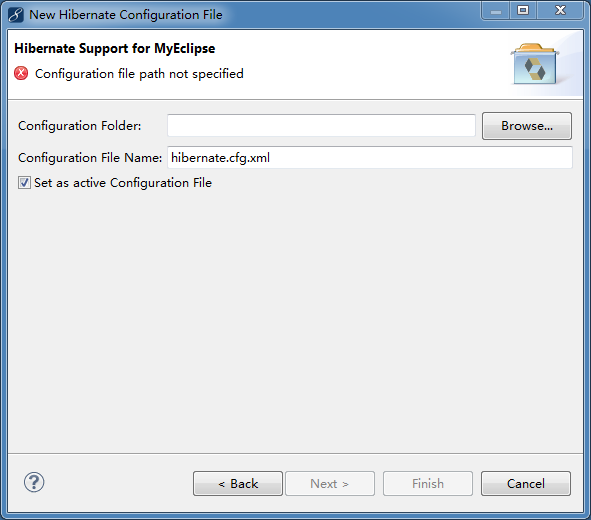Screen dimensions: 591x520
Task: Click the red error icon
Action: [x=21, y=73]
